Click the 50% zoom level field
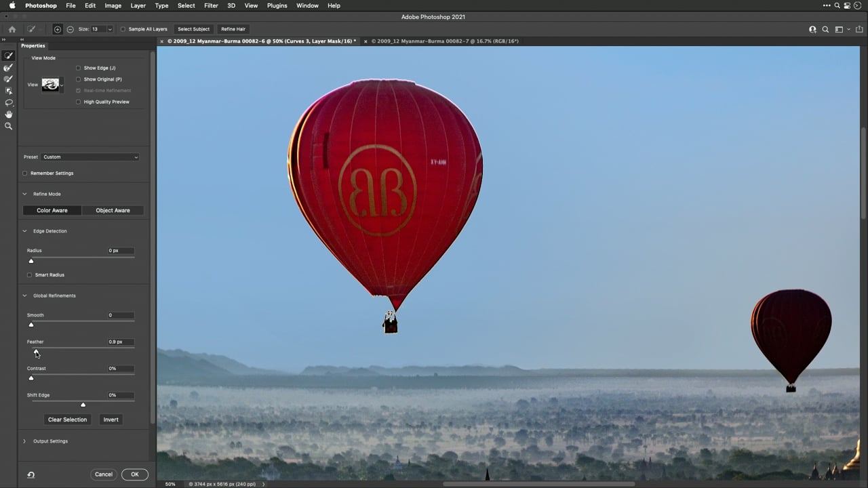The width and height of the screenshot is (868, 488). tap(170, 484)
